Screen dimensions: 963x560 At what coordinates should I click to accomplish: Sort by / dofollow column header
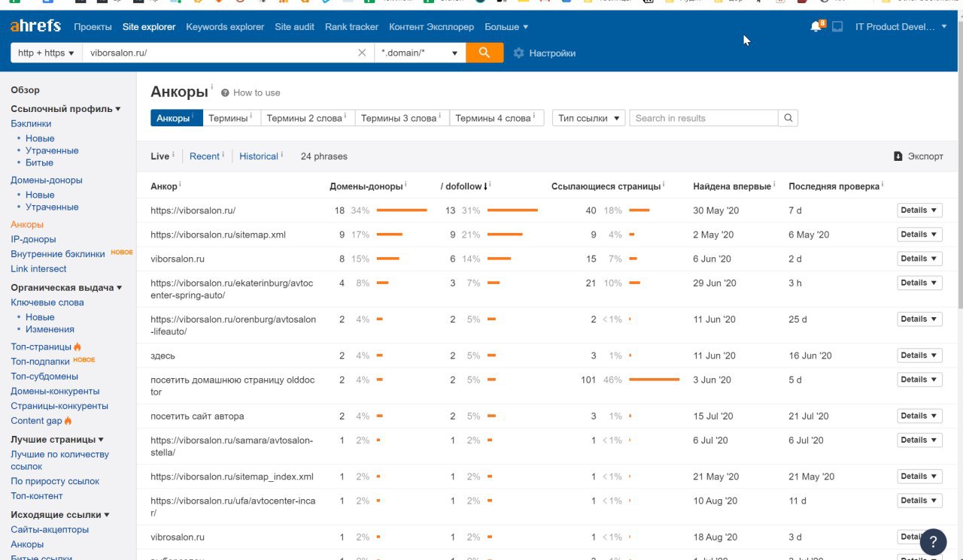[x=466, y=186]
